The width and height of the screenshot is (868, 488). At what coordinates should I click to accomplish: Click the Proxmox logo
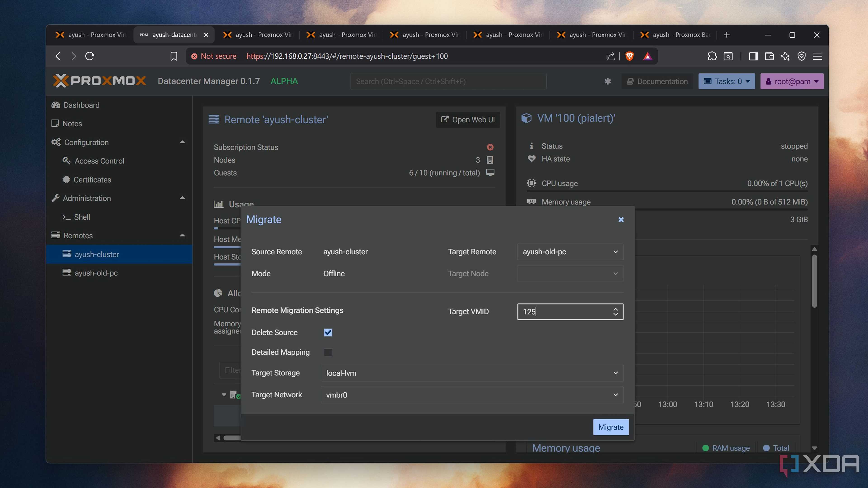coord(99,81)
